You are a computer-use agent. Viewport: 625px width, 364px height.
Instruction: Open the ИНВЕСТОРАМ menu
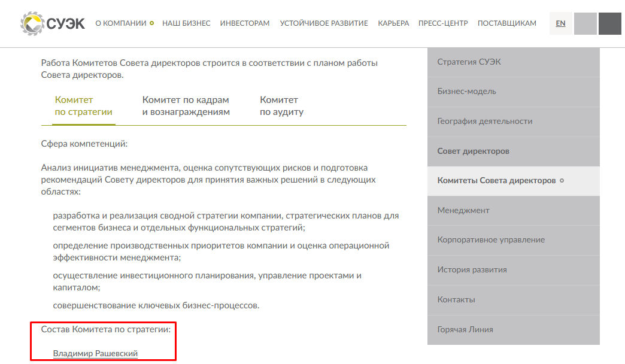coord(245,23)
